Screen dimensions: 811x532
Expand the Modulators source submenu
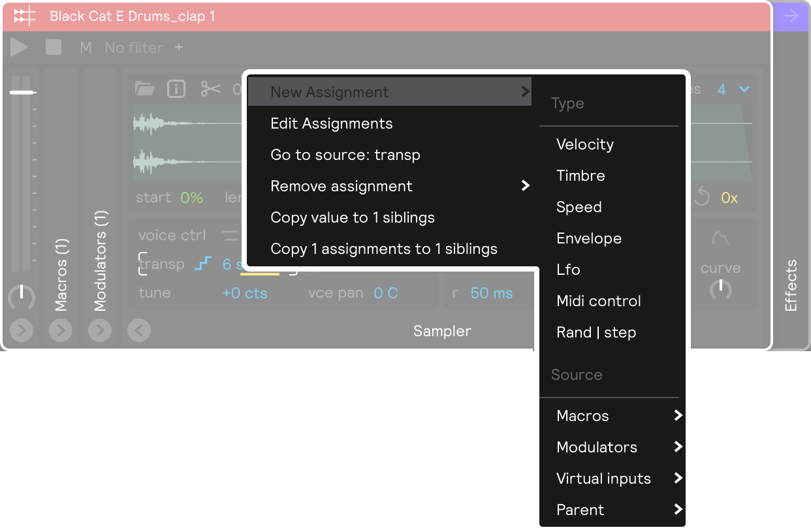[612, 447]
